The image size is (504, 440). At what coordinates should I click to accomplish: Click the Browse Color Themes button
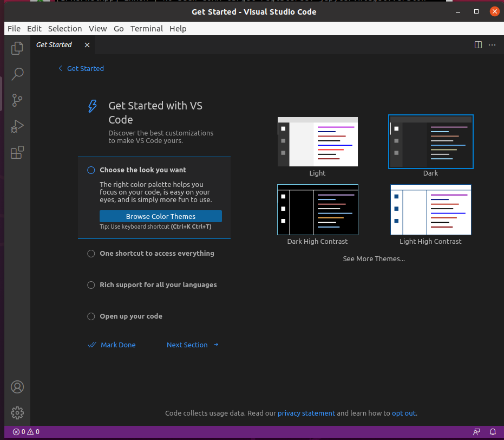tap(161, 216)
